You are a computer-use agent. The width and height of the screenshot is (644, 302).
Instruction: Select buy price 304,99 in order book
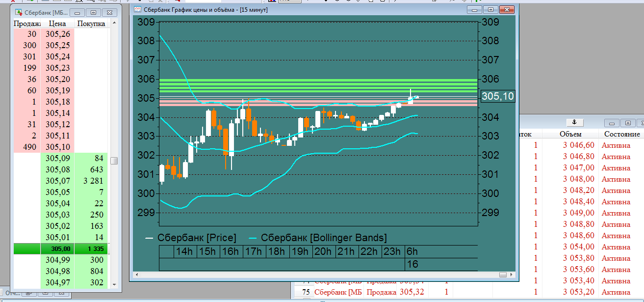58,260
